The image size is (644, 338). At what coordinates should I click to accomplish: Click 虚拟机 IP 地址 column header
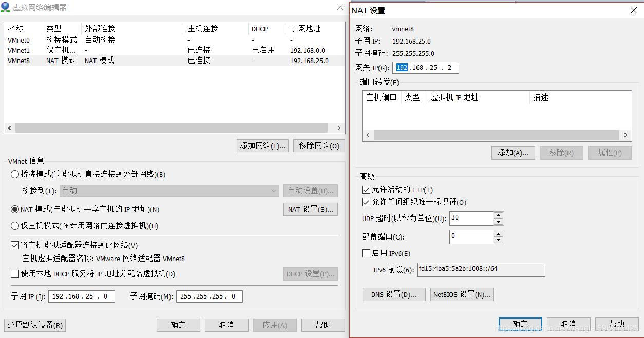click(454, 97)
